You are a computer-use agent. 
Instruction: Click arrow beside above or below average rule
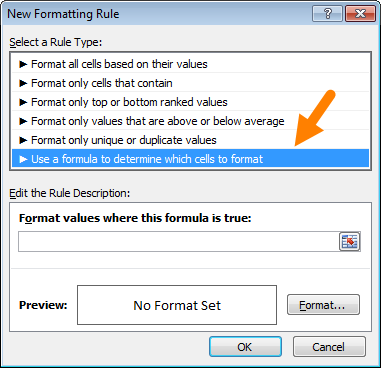(23, 121)
